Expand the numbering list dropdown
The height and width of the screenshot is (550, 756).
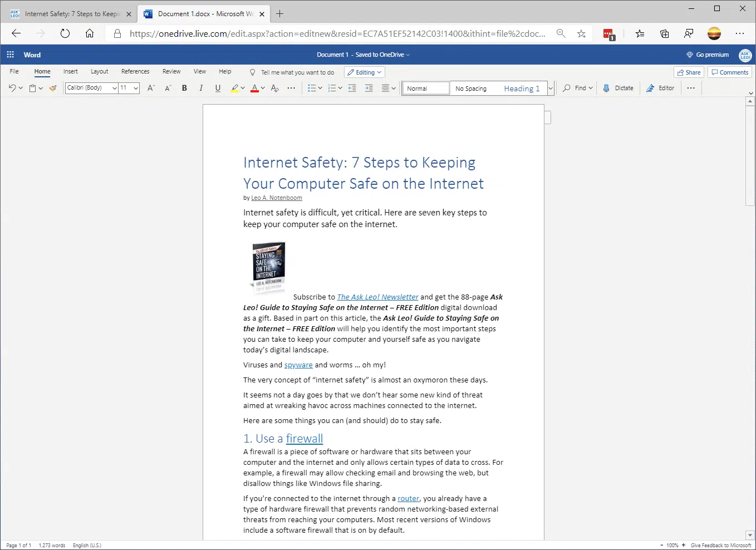pos(340,88)
